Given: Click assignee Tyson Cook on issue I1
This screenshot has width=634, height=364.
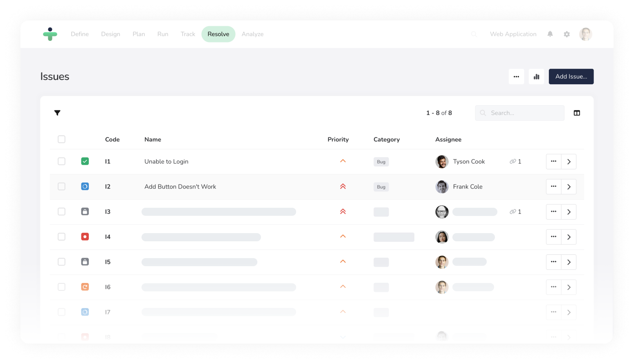Looking at the screenshot, I should pyautogui.click(x=469, y=161).
